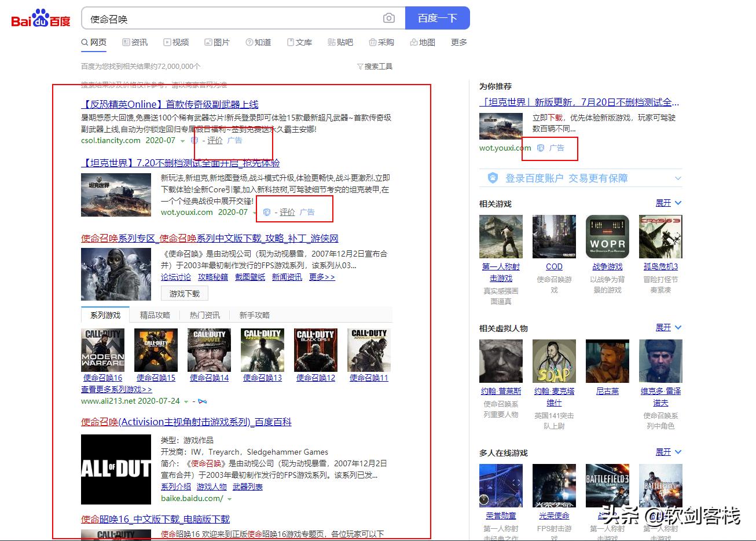Open the 图片 search category

click(x=217, y=42)
